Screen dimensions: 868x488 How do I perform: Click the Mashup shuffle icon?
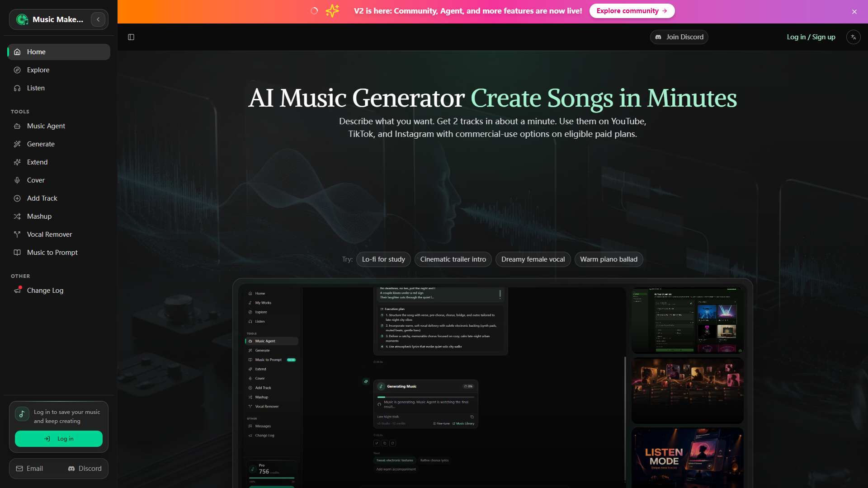[17, 216]
